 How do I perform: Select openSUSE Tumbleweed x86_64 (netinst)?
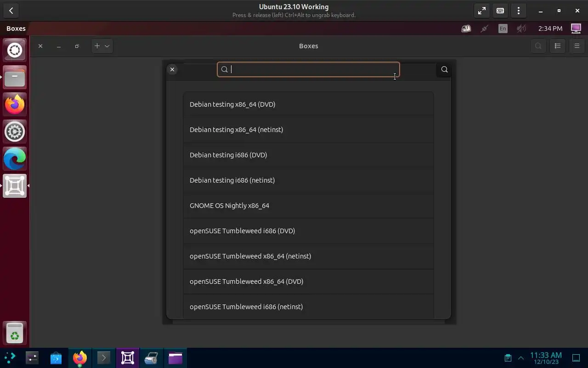[x=308, y=256]
